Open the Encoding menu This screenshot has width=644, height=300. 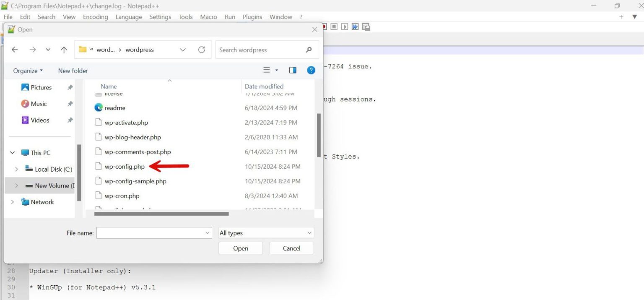pyautogui.click(x=95, y=17)
